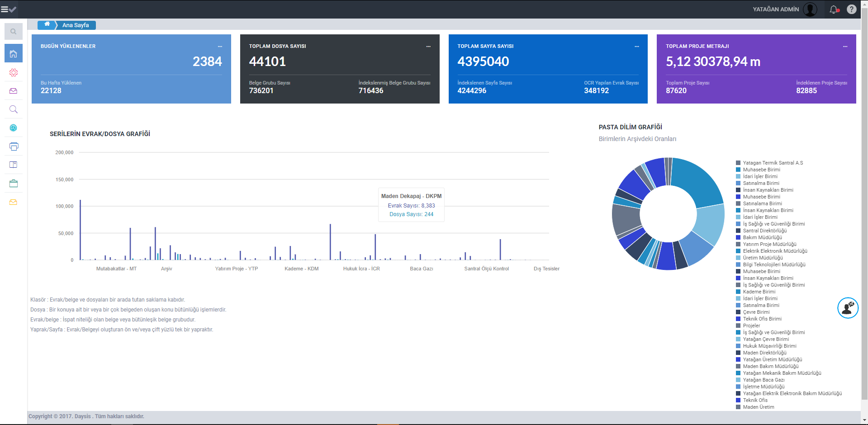Screen dimensions: 868x425
Task: Open the floating support chat icon
Action: coord(848,308)
